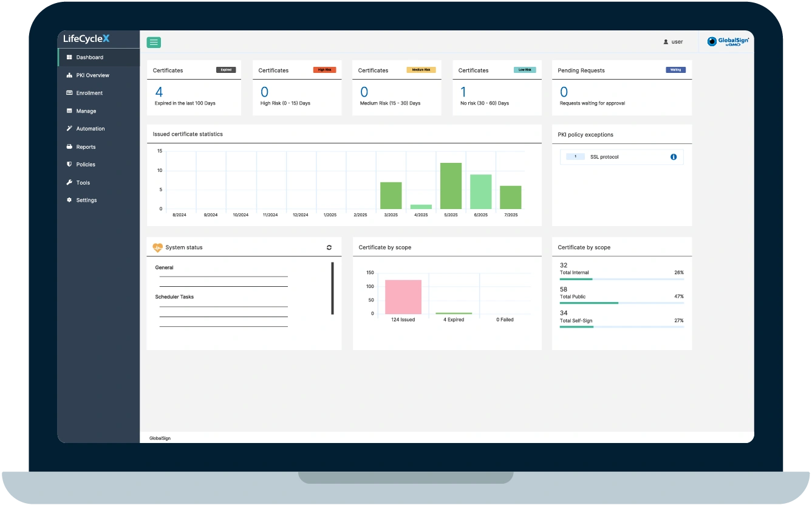The image size is (812, 505).
Task: Open Reports via its briefcase icon
Action: coord(69,146)
